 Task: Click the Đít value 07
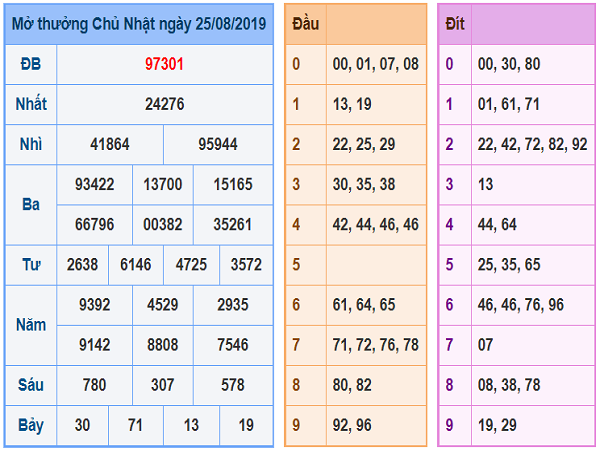(x=487, y=345)
